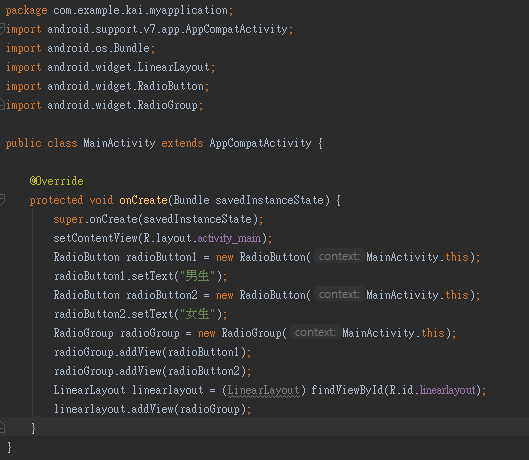Click the 'extends' keyword
This screenshot has width=529, height=460.
pos(182,143)
